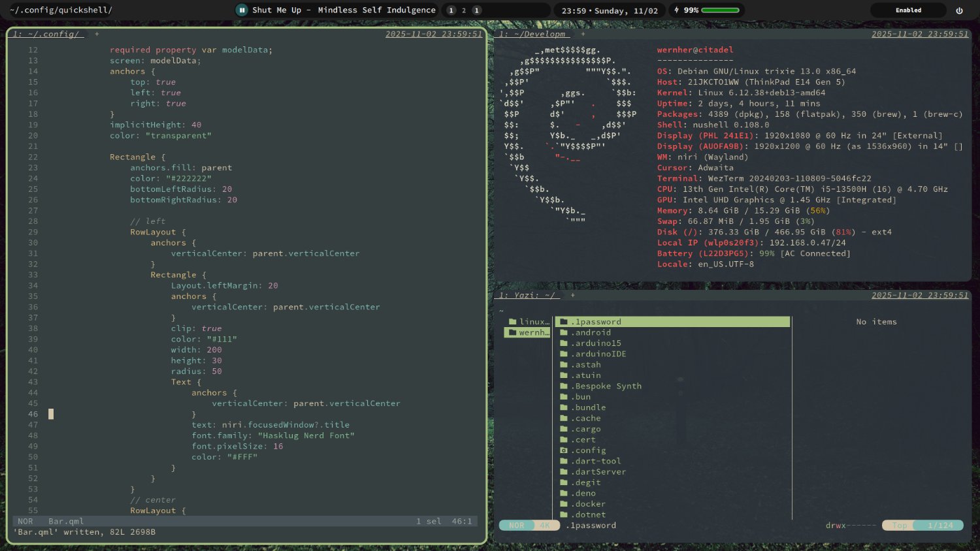
Task: Click the battery charging bolt icon
Action: pos(677,10)
